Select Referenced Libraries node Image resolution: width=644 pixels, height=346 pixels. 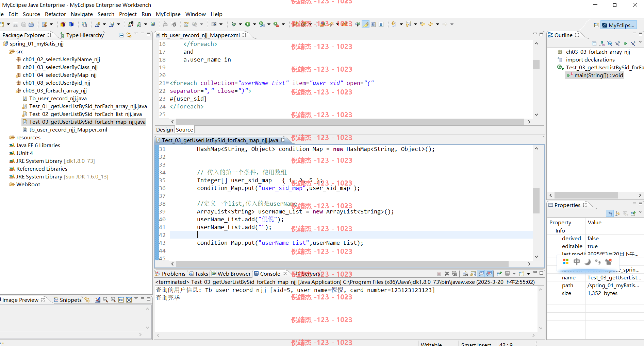[38, 169]
